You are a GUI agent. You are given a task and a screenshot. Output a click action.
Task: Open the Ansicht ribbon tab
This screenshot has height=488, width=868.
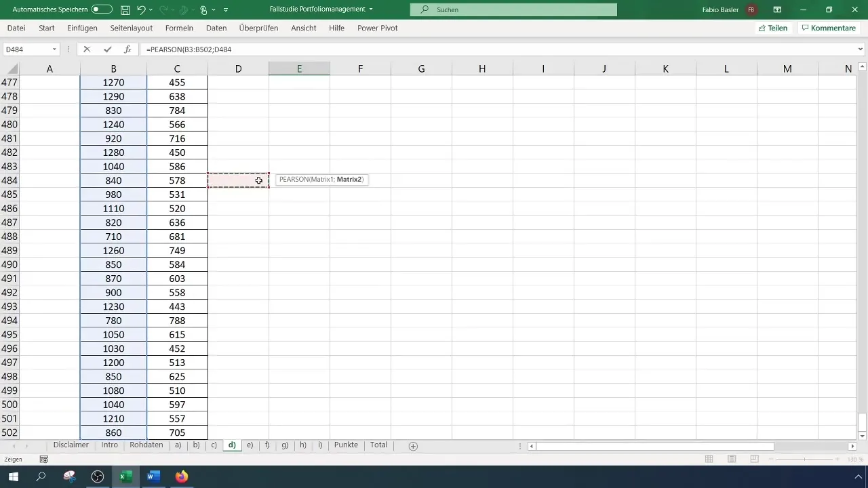(303, 28)
